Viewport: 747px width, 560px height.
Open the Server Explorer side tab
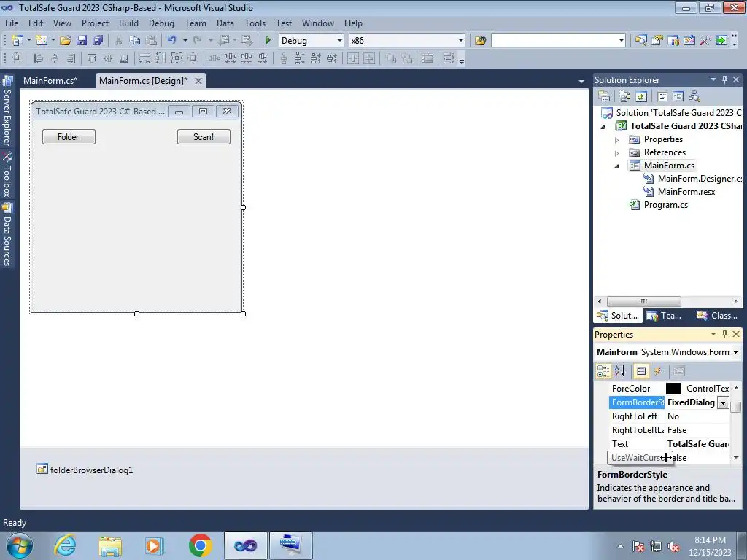pyautogui.click(x=7, y=112)
